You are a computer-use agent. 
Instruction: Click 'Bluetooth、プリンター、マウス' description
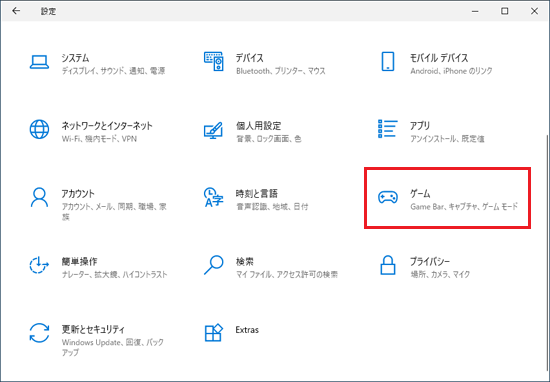click(x=281, y=71)
